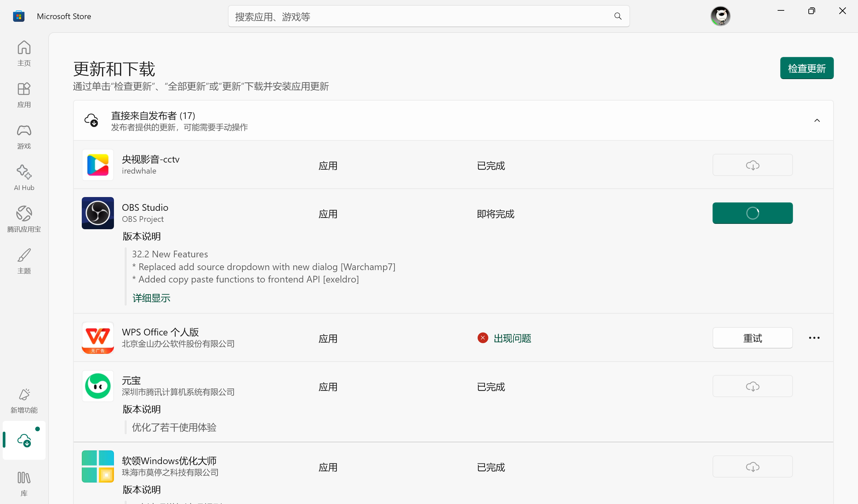Click the search magnifier icon
The height and width of the screenshot is (504, 858).
point(618,16)
